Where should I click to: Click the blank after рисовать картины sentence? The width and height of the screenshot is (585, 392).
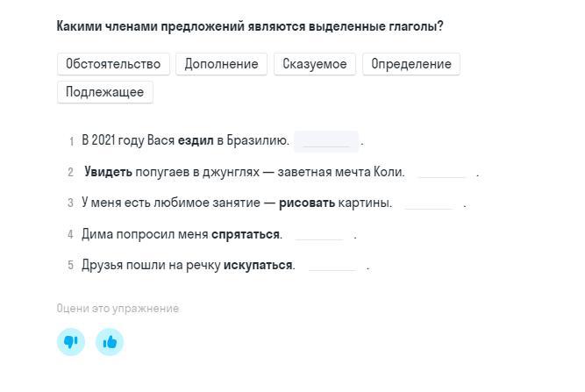pyautogui.click(x=429, y=203)
